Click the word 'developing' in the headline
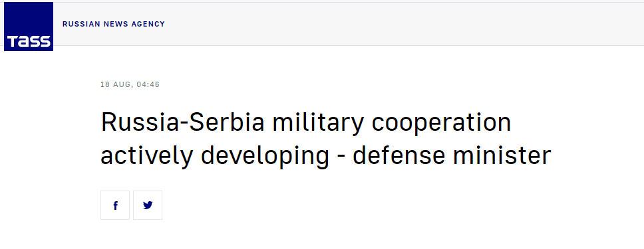 click(x=265, y=156)
